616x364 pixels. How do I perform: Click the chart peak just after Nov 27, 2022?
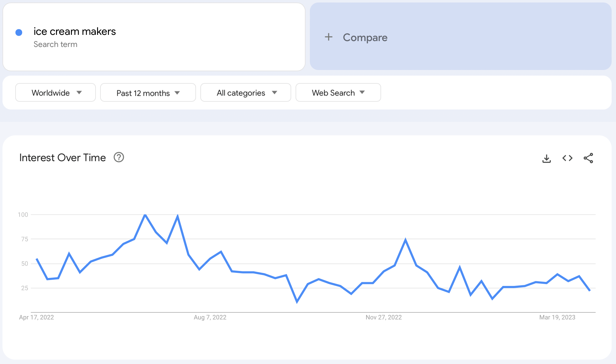tap(405, 240)
